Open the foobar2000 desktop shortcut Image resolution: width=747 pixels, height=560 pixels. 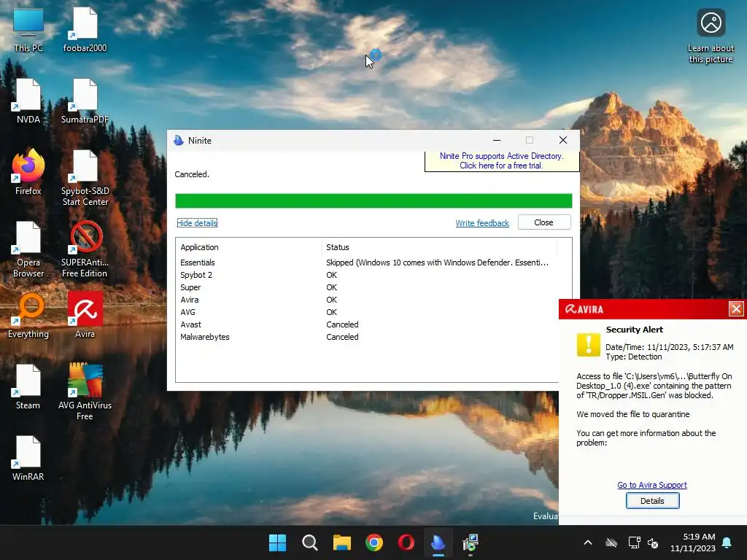point(85,31)
